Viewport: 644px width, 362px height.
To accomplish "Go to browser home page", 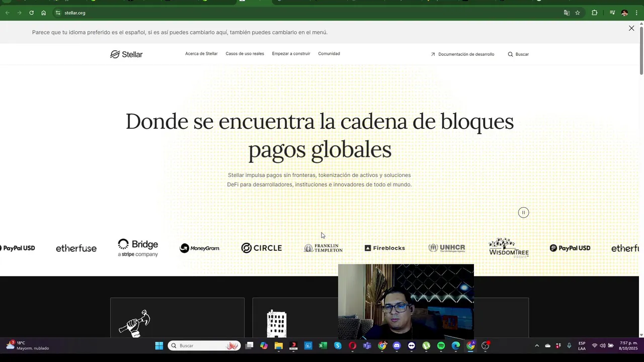I will (x=44, y=13).
